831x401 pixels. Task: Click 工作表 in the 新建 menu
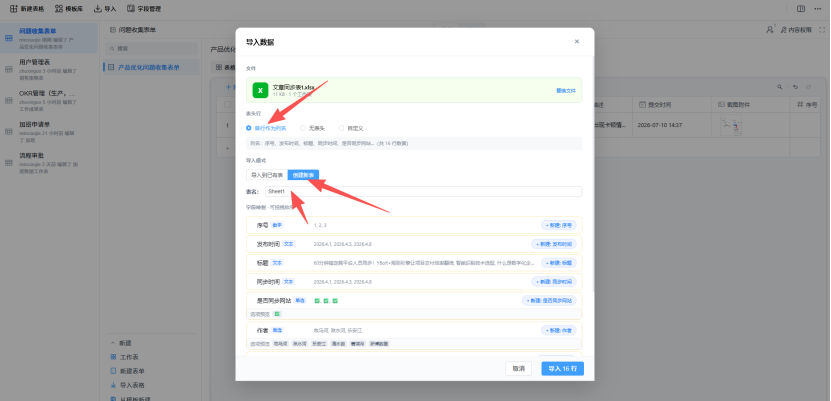(129, 357)
